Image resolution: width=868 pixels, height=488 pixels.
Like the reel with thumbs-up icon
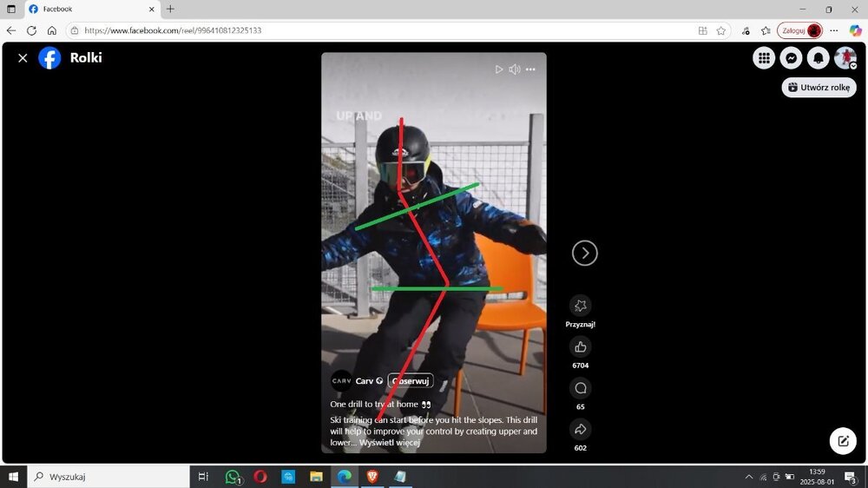click(x=581, y=347)
